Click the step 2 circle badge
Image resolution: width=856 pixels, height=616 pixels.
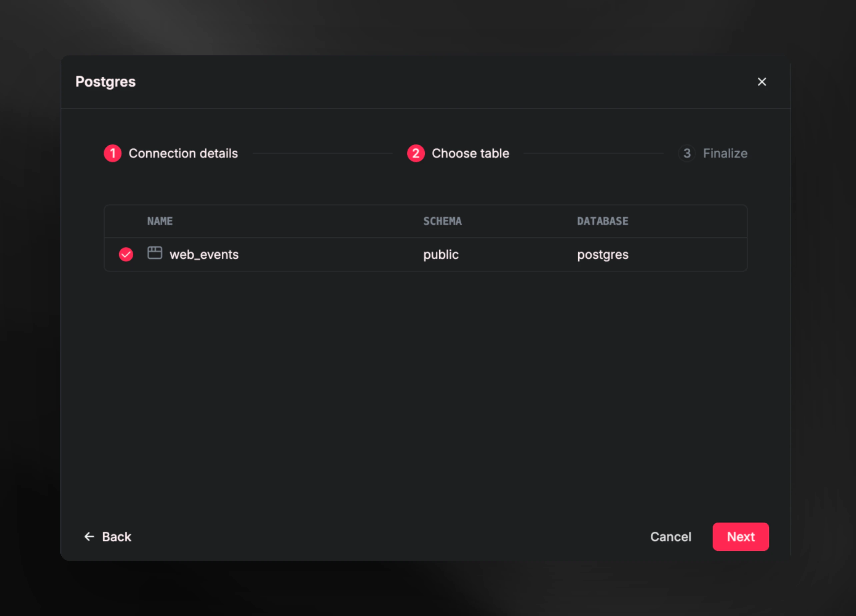tap(416, 153)
